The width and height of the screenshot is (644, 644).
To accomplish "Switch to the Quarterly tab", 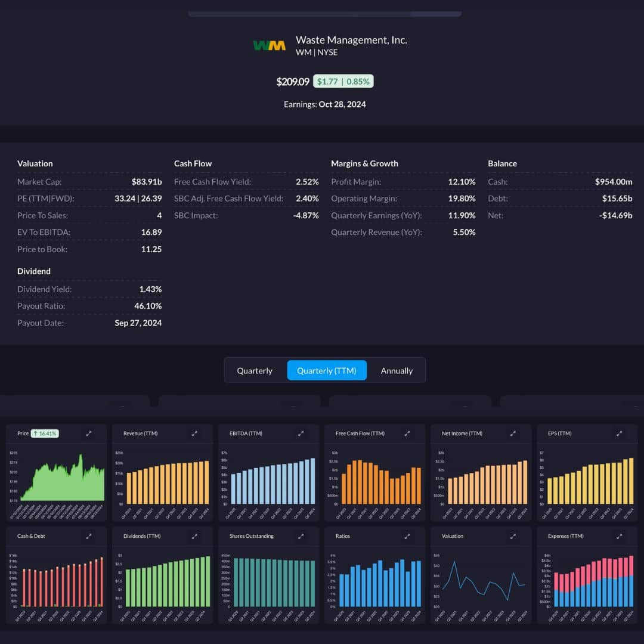I will coord(255,370).
